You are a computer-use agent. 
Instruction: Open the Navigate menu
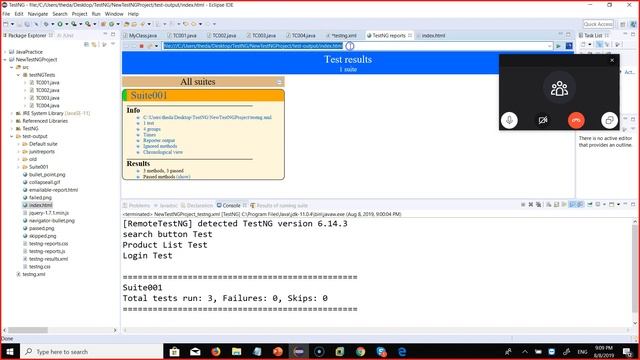[x=38, y=14]
